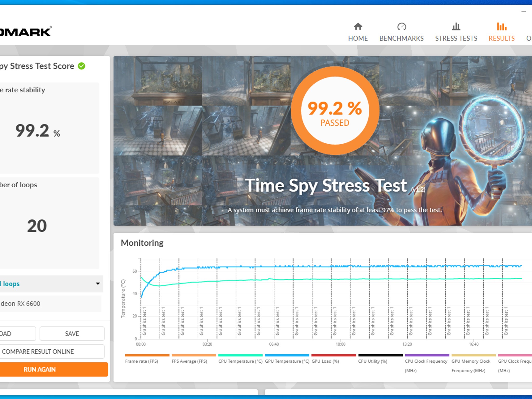This screenshot has height=399, width=532.
Task: Toggle GPU Temperature legend series
Action: point(287,361)
